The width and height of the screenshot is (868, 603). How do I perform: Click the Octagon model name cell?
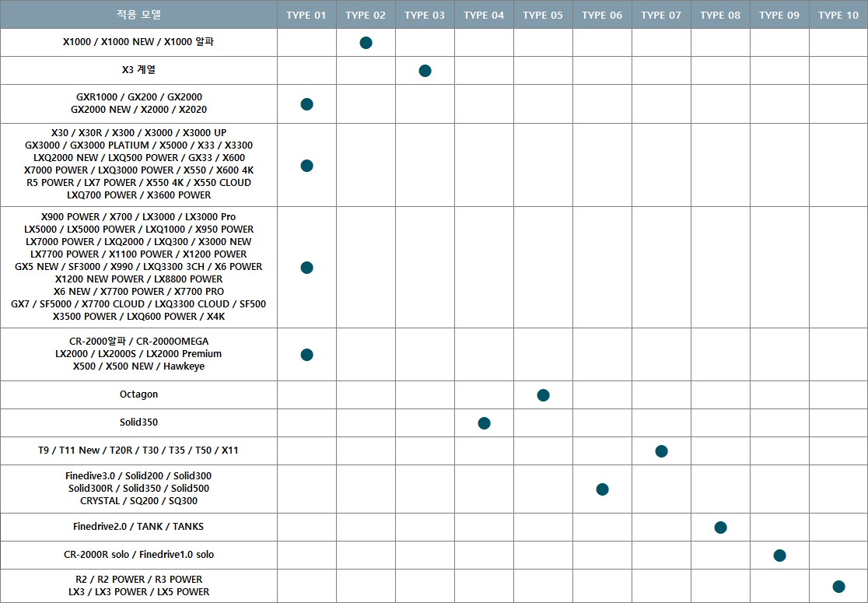[138, 394]
